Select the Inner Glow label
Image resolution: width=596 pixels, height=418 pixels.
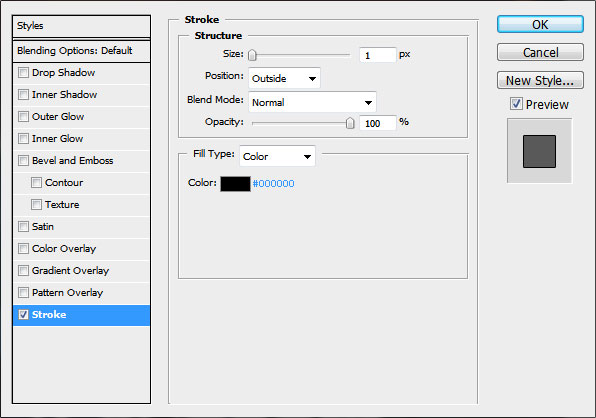click(57, 139)
